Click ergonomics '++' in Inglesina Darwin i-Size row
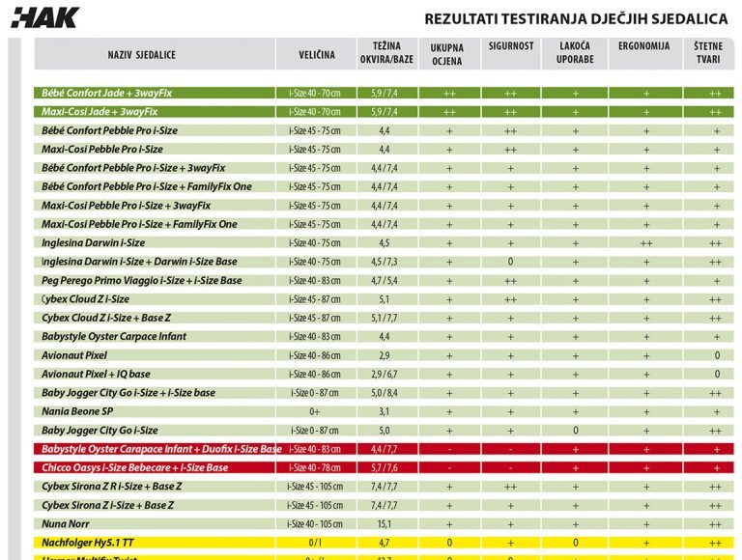Image resolution: width=742 pixels, height=560 pixels. [646, 243]
